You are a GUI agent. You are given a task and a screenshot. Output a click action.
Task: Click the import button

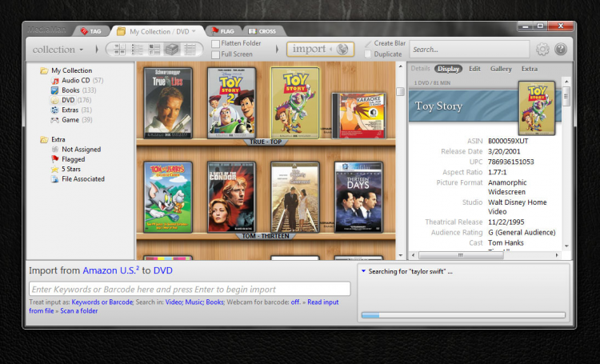click(x=320, y=49)
